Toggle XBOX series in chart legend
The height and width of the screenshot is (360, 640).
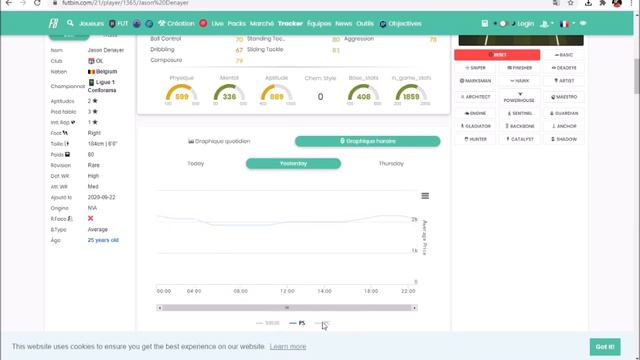(268, 323)
